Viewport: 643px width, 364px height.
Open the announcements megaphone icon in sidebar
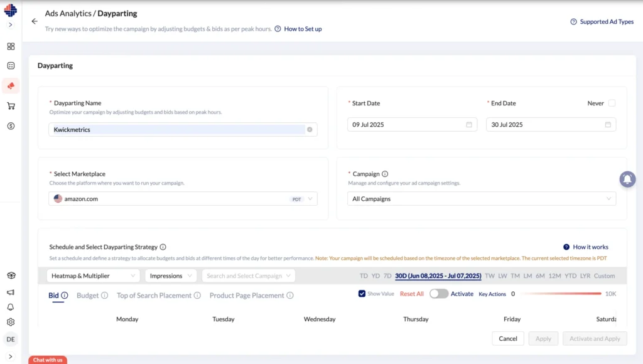point(11,292)
